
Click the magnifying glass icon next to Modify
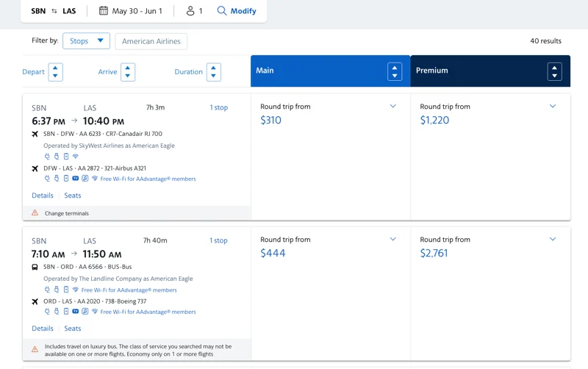click(x=222, y=11)
